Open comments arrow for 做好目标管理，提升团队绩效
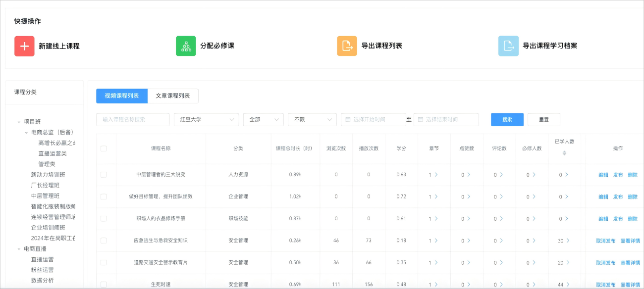Viewport: 644px width, 289px height. (x=501, y=196)
